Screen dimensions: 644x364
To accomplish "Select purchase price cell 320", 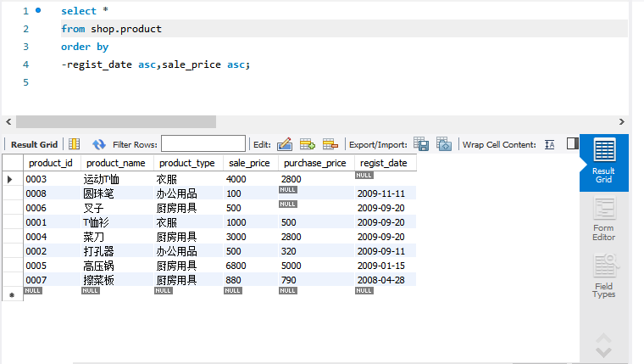I will click(316, 251).
